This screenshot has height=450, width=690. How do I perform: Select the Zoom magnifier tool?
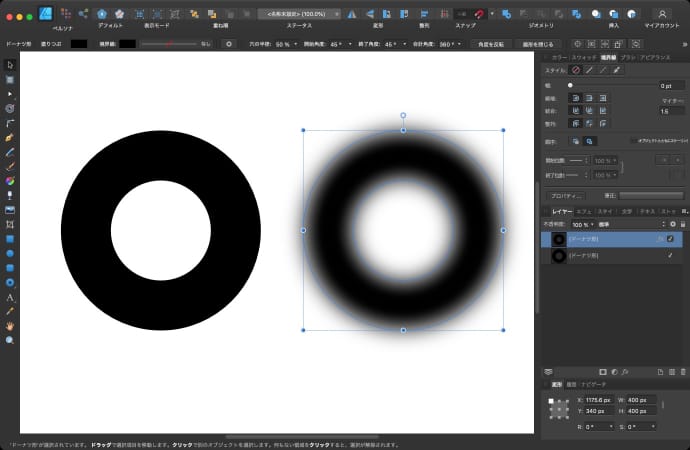point(10,340)
